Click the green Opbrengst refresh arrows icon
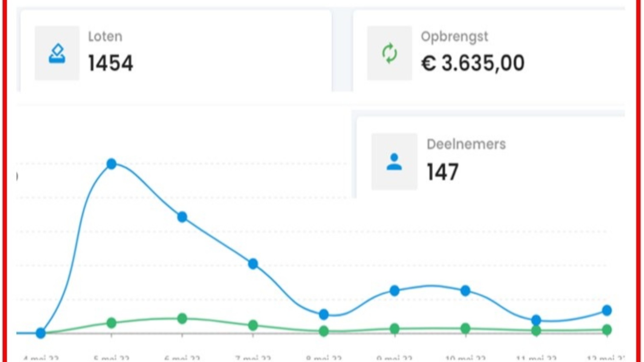644x362 pixels. pos(389,53)
